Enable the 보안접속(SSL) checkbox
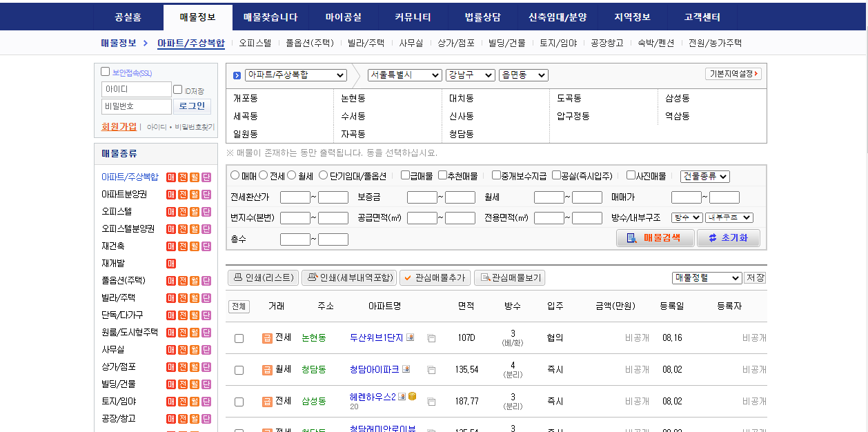 tap(106, 72)
